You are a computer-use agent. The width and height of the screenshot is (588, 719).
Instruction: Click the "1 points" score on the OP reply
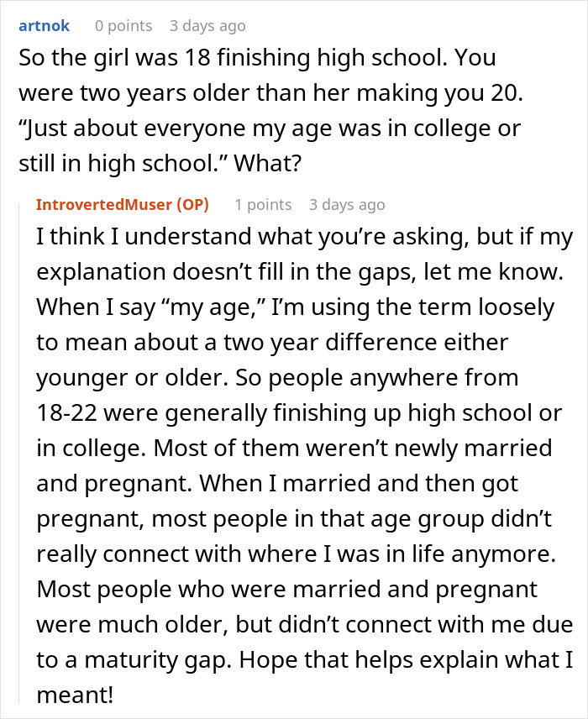(x=263, y=204)
